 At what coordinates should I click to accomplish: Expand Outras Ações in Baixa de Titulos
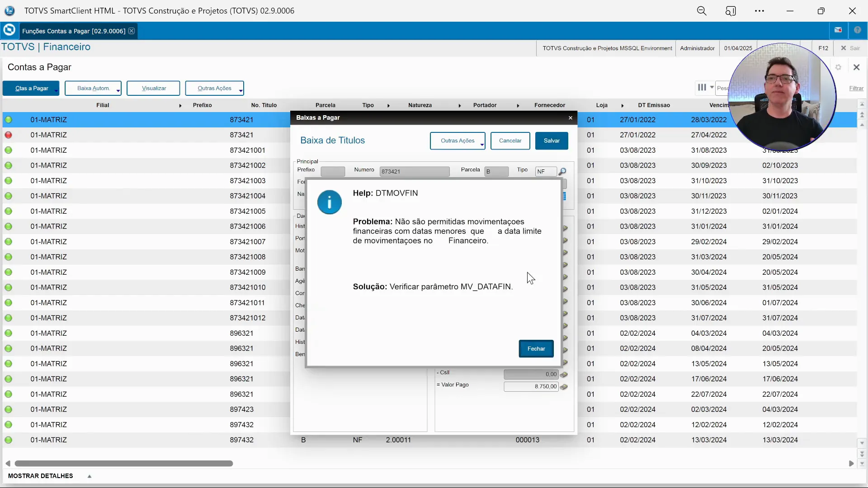482,144
